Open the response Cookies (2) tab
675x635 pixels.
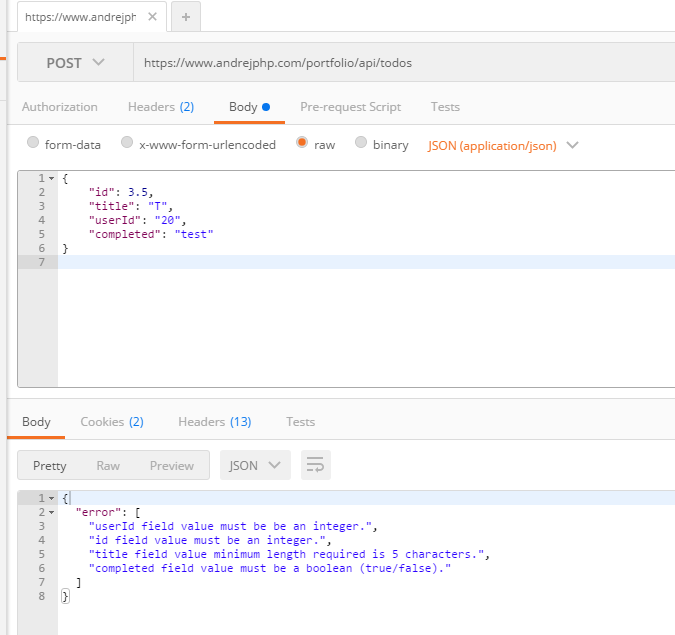point(112,422)
